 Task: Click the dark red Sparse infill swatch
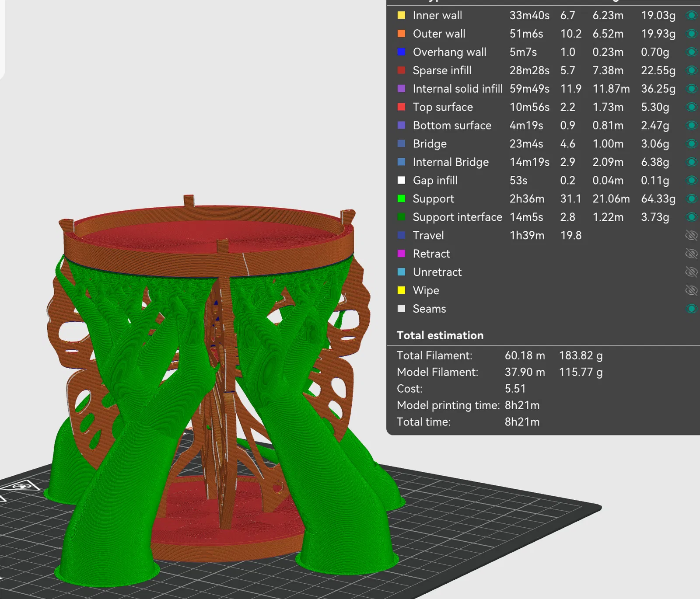tap(401, 70)
